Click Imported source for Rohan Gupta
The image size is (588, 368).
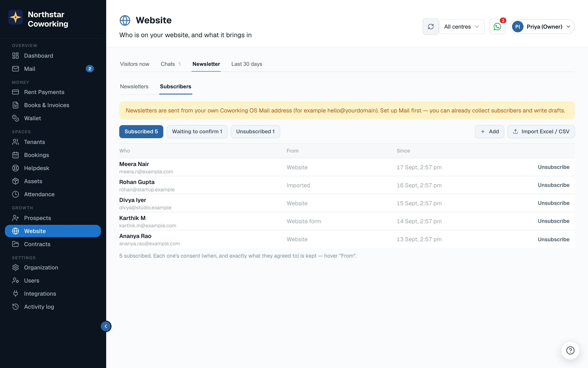coord(298,185)
